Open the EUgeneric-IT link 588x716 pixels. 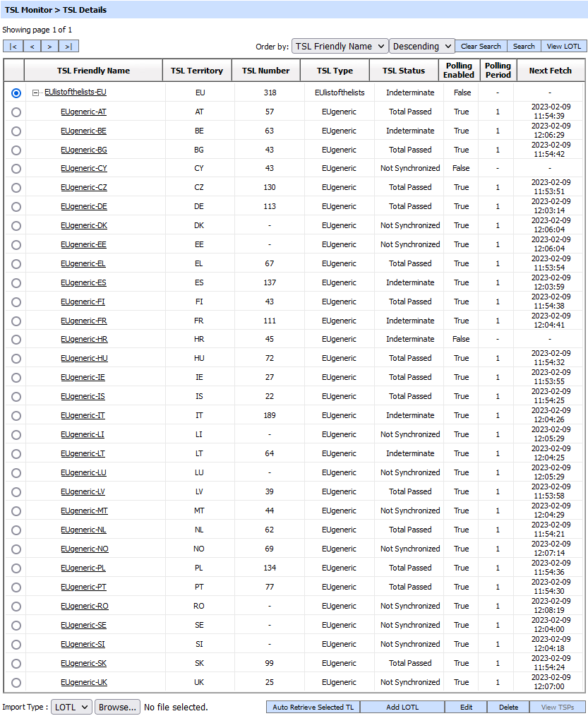click(83, 416)
